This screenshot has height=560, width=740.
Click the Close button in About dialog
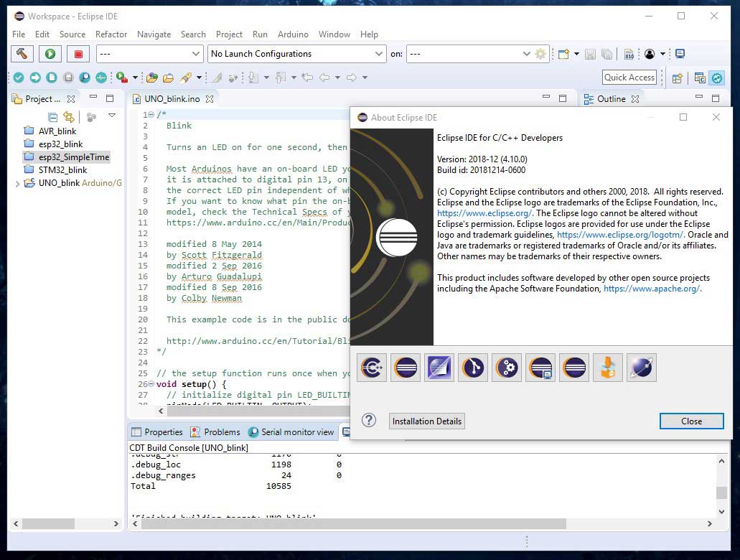[691, 421]
